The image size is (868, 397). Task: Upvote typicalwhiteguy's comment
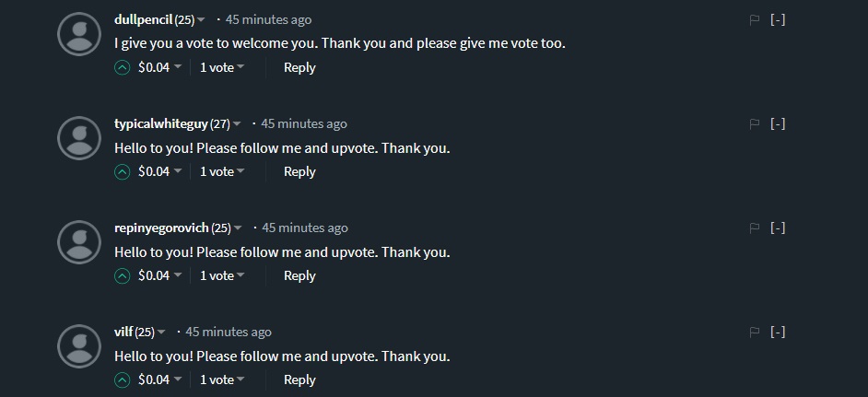point(122,171)
